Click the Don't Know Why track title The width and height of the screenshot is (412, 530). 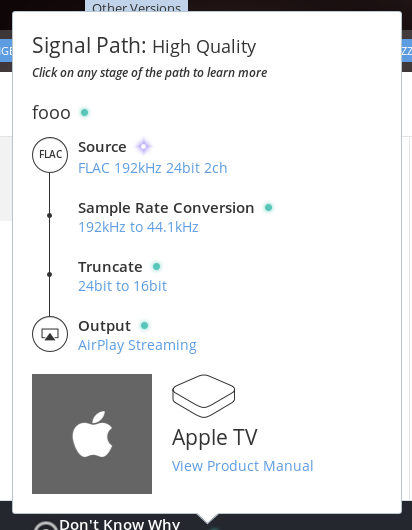pyautogui.click(x=120, y=524)
